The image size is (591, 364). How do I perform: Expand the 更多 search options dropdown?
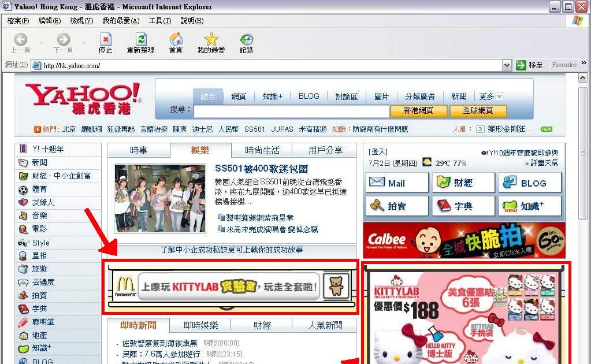(499, 96)
